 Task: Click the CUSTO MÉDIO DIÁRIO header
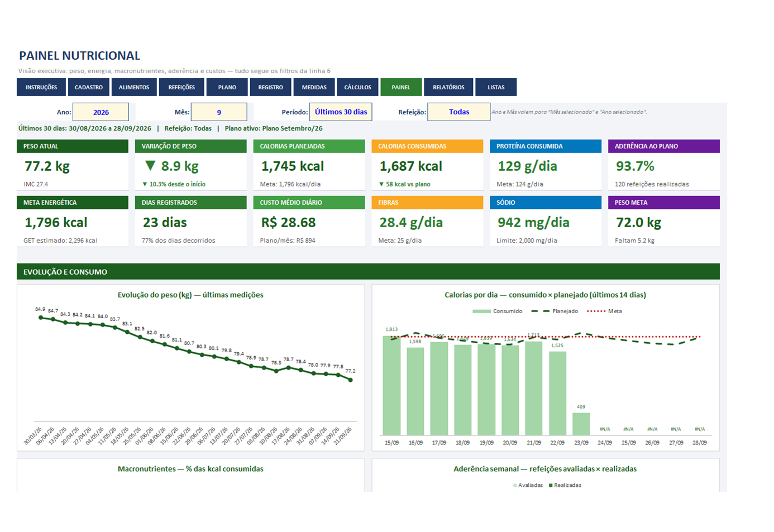click(x=309, y=203)
